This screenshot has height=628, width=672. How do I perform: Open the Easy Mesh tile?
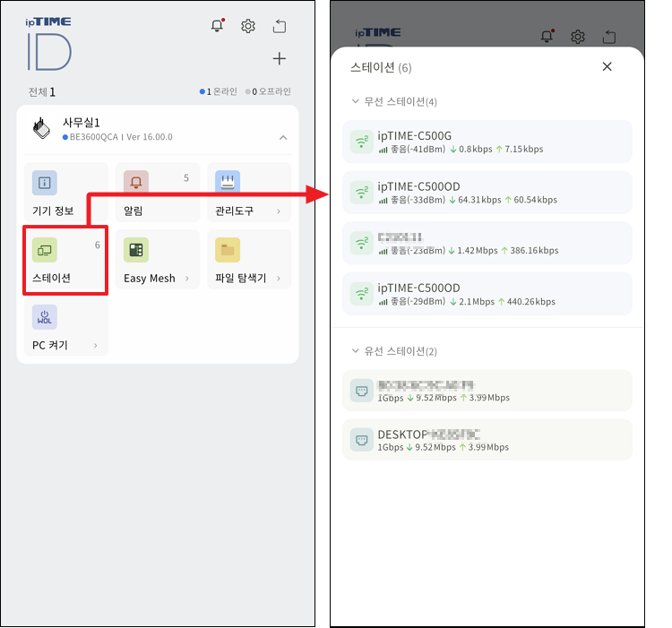(x=158, y=259)
